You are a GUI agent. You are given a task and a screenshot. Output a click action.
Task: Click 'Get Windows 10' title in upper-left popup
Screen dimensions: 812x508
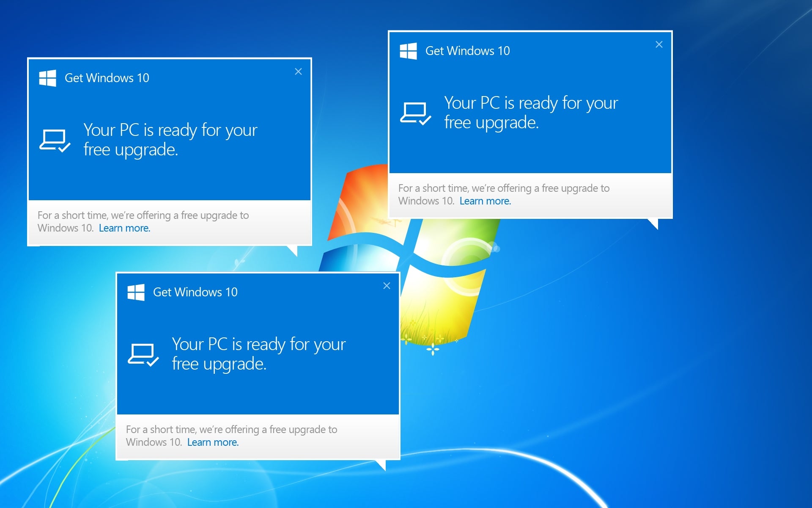(x=107, y=78)
